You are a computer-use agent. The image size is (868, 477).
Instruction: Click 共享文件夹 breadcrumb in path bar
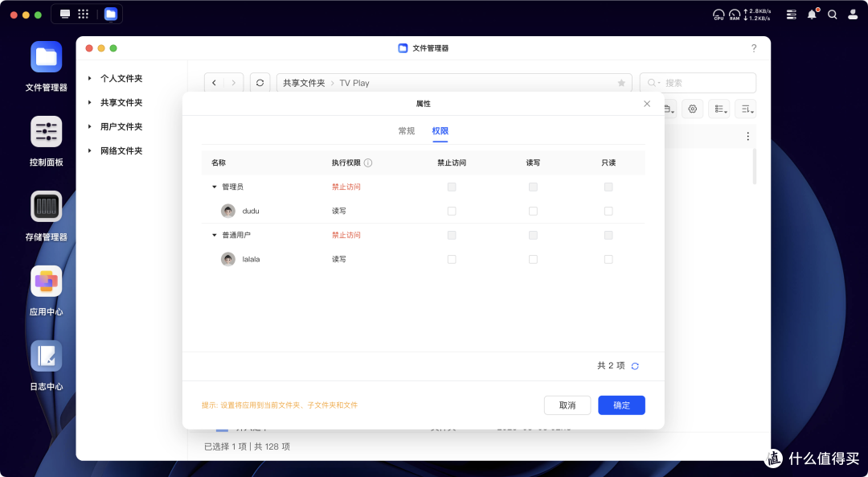304,83
